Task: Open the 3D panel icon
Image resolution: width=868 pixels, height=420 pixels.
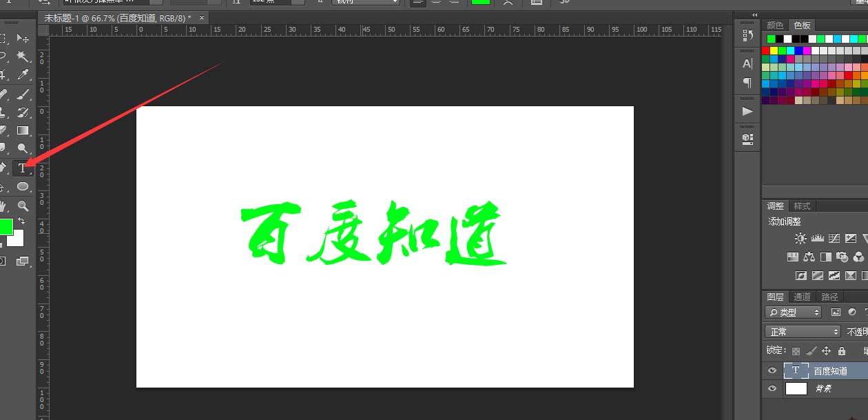Action: pos(747,139)
